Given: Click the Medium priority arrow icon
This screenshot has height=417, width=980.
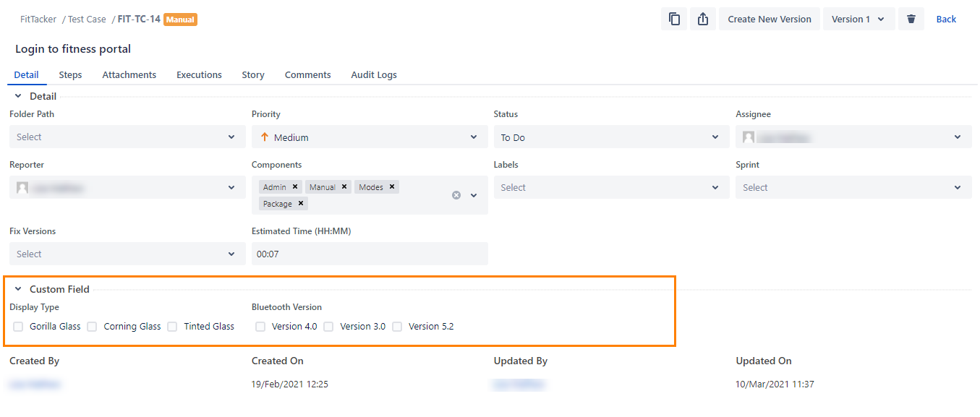Looking at the screenshot, I should coord(264,137).
